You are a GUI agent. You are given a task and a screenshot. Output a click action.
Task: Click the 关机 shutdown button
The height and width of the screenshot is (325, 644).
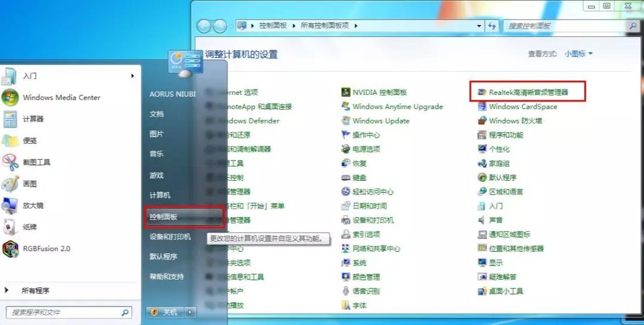pos(166,312)
